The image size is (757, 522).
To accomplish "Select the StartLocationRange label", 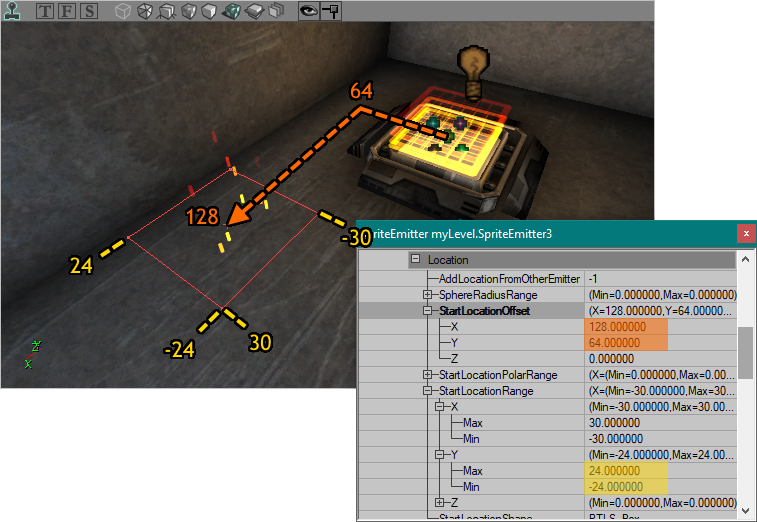I will [486, 391].
